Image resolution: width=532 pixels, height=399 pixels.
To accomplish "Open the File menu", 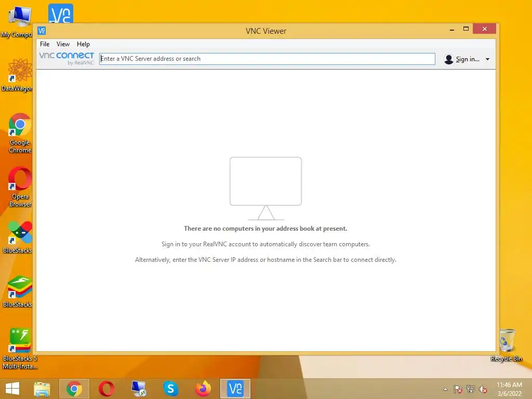I will click(x=45, y=44).
